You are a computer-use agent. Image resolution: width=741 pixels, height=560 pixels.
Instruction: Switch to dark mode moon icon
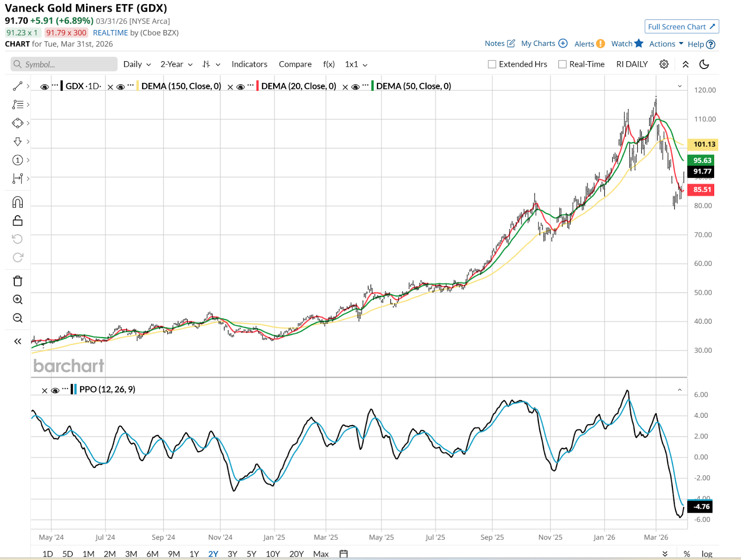(x=704, y=64)
